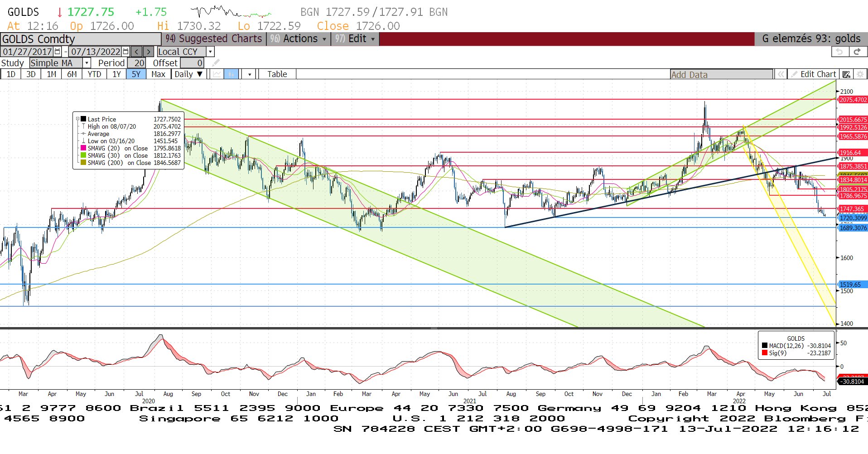868x454 pixels.
Task: Open the end date calendar picker
Action: tap(126, 52)
